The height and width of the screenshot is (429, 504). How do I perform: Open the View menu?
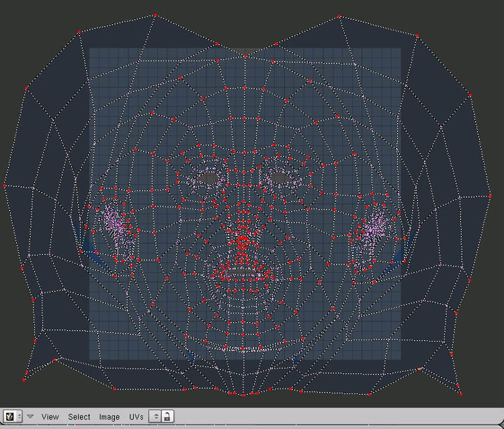tap(50, 417)
